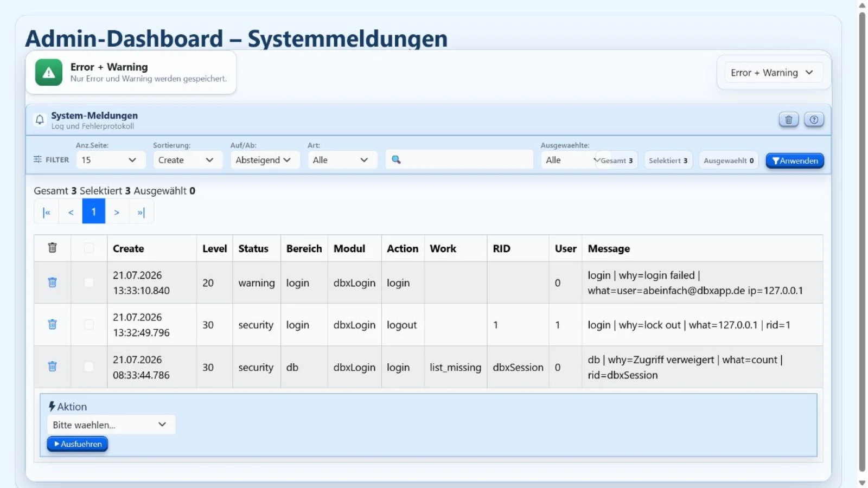Screen dimensions: 868x488
Task: Click the trash button in System-Meldungen header
Action: click(789, 120)
